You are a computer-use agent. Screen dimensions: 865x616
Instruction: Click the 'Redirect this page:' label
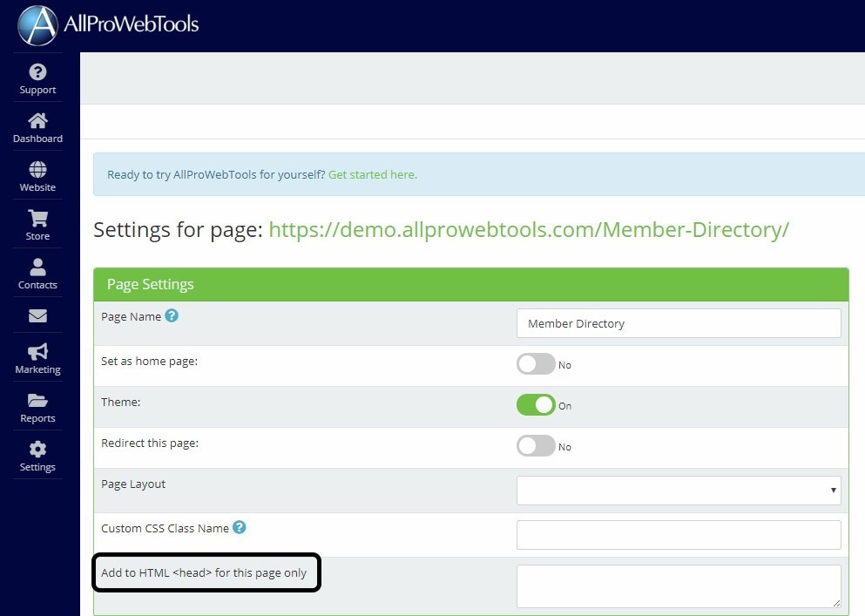point(150,443)
